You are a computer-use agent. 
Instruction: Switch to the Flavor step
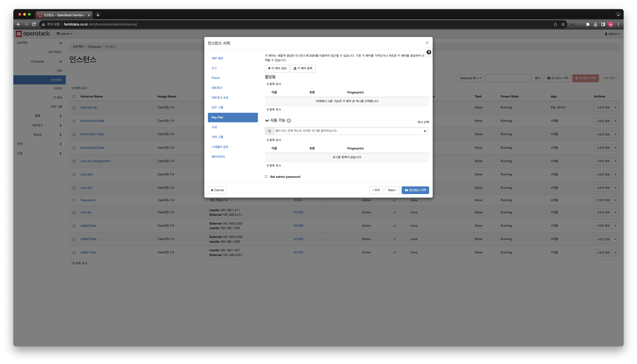[x=216, y=78]
